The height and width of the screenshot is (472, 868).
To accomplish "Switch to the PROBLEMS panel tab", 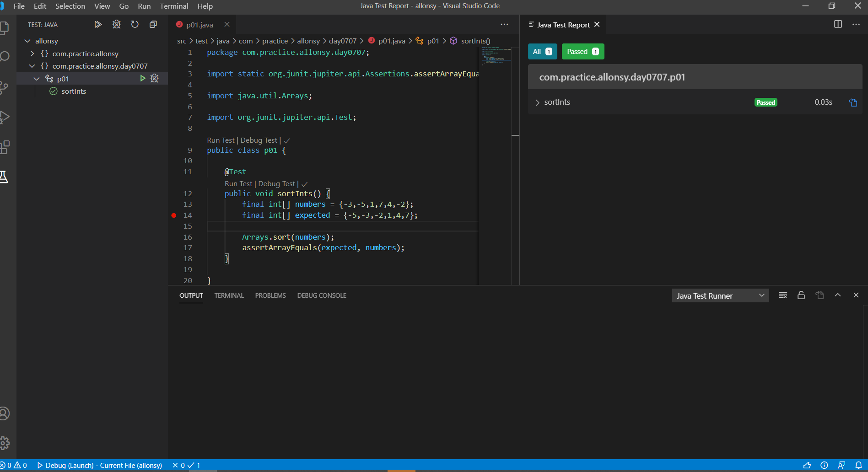I will (x=270, y=295).
